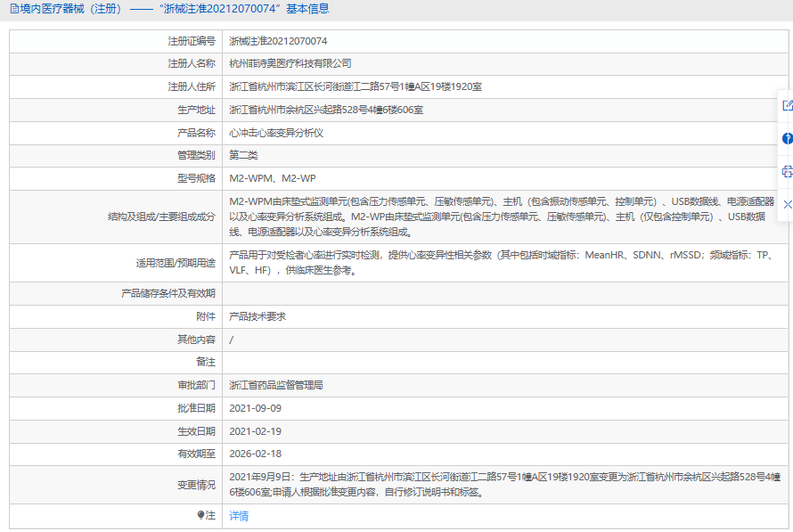Click the 备注 row label
The image size is (793, 532).
[205, 362]
